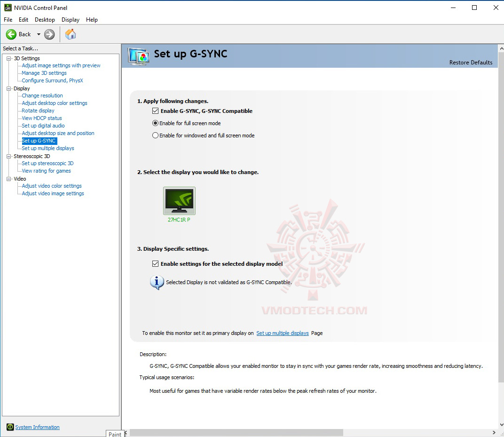The width and height of the screenshot is (504, 437).
Task: Click Restore Defaults
Action: coord(471,63)
